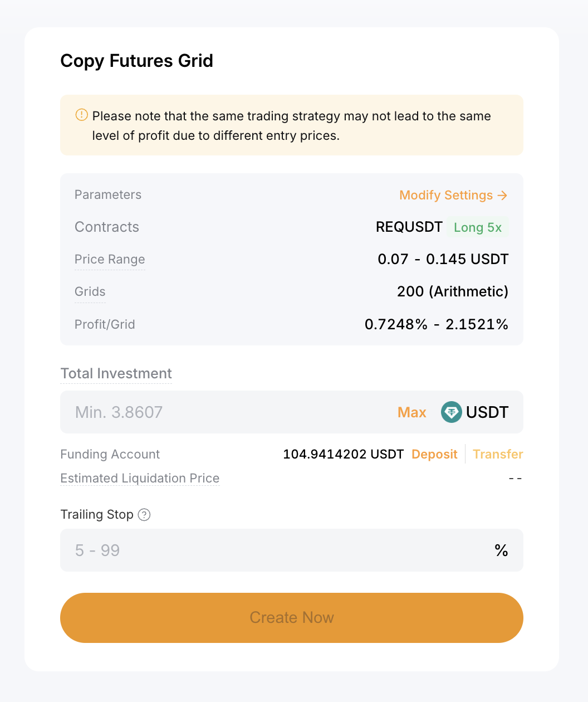Screen dimensions: 588x702
Task: Click the Max investment button
Action: [412, 412]
